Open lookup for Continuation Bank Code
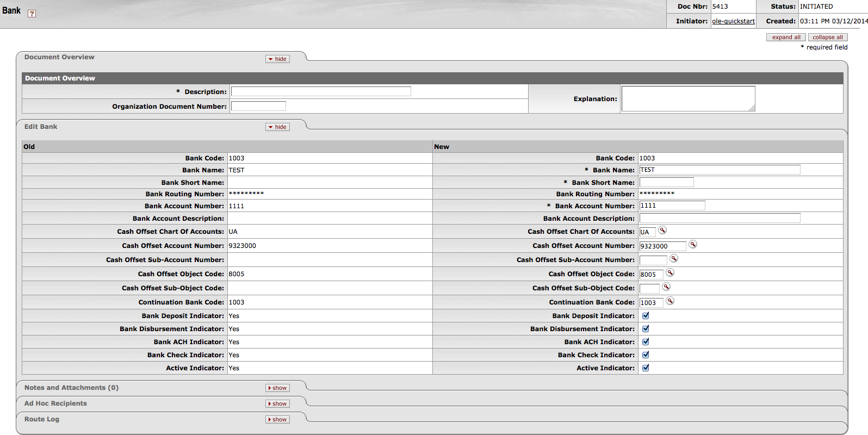This screenshot has width=868, height=435. click(670, 301)
